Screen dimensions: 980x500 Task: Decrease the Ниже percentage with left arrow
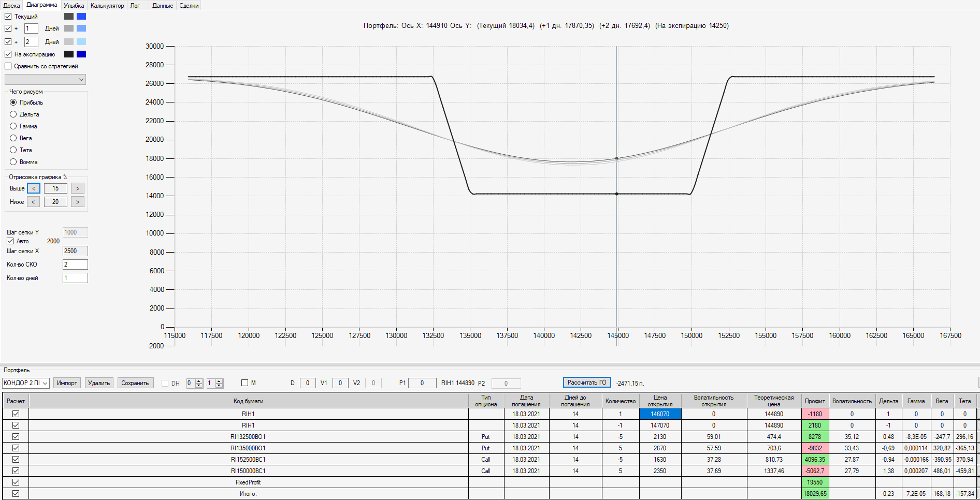click(x=33, y=202)
